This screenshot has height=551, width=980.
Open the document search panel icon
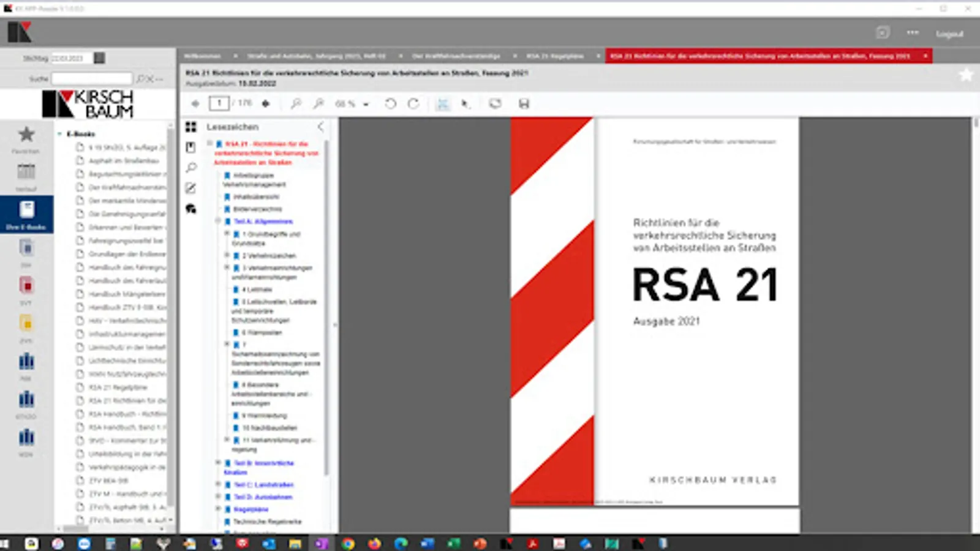coord(191,168)
